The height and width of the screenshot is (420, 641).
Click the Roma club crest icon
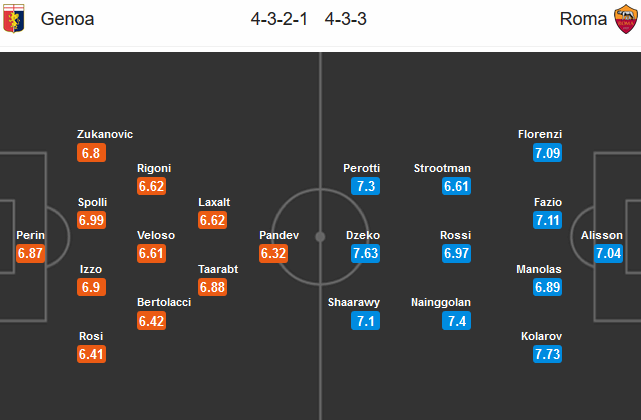(x=625, y=19)
